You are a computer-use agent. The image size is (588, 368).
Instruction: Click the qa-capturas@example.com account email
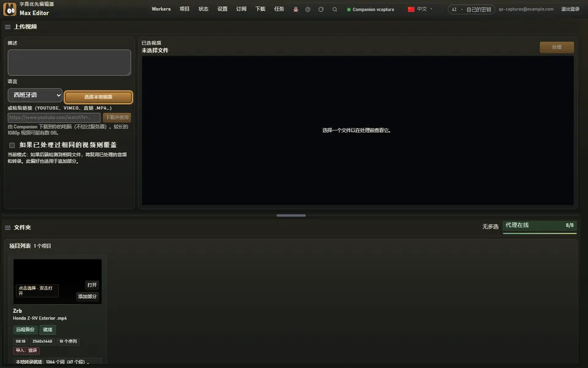tap(526, 9)
